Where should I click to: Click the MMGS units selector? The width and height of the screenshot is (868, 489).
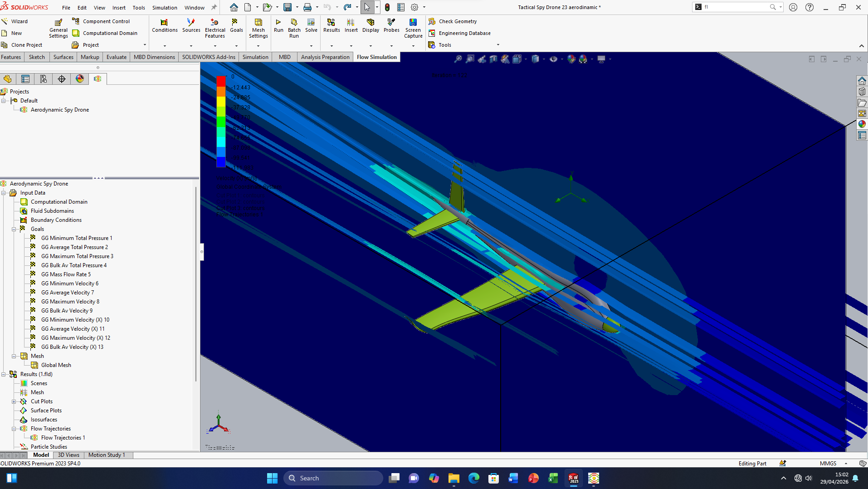click(828, 464)
